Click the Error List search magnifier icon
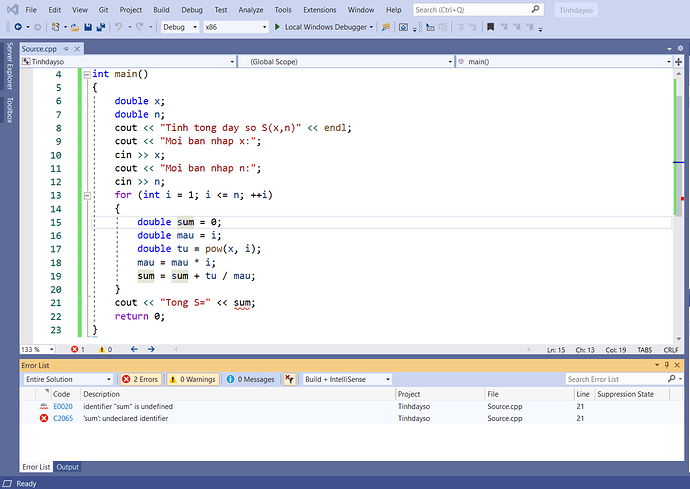This screenshot has width=690, height=489. pos(672,379)
